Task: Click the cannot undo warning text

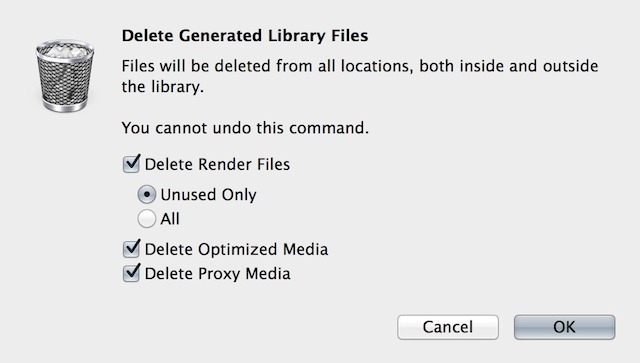Action: [x=245, y=128]
